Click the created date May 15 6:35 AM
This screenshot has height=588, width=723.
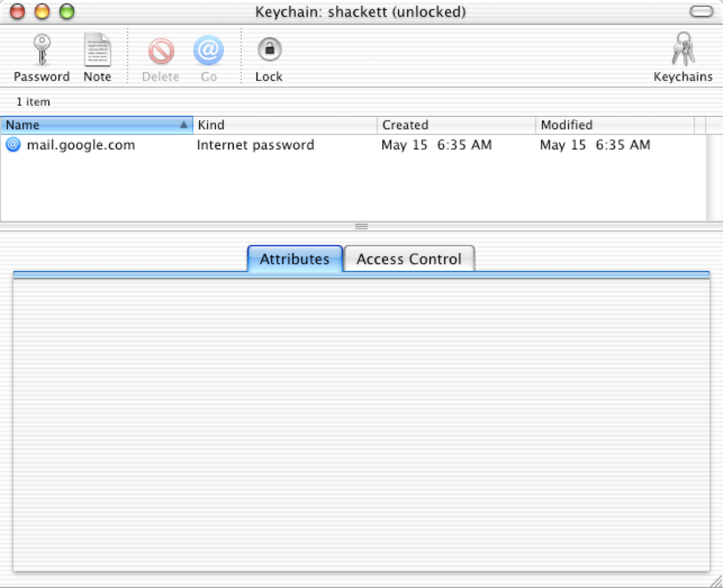(436, 145)
